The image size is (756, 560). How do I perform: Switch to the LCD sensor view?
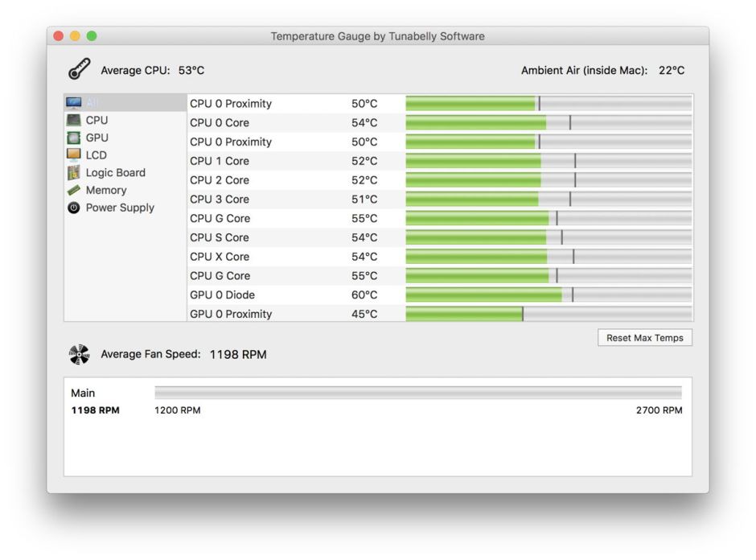point(95,154)
